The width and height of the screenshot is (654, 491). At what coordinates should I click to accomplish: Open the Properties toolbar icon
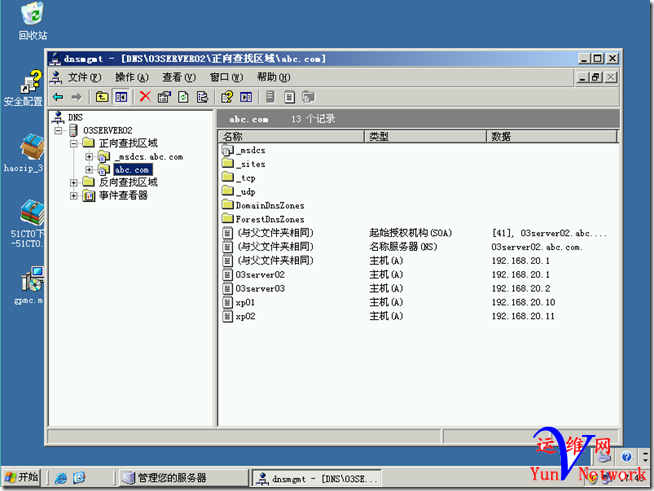pyautogui.click(x=164, y=97)
